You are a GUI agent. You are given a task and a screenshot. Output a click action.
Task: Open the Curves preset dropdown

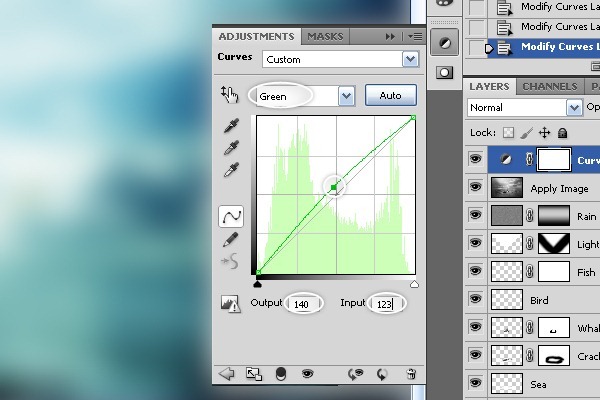click(410, 59)
